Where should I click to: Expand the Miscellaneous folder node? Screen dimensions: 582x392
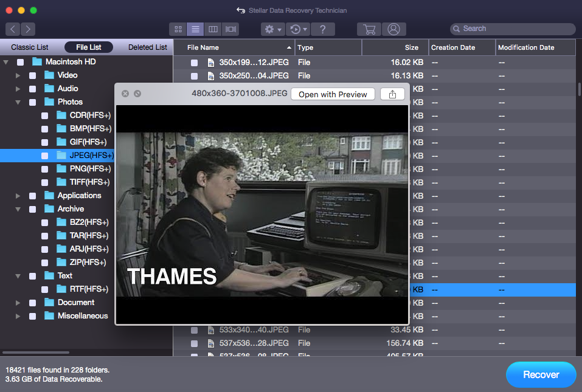18,316
